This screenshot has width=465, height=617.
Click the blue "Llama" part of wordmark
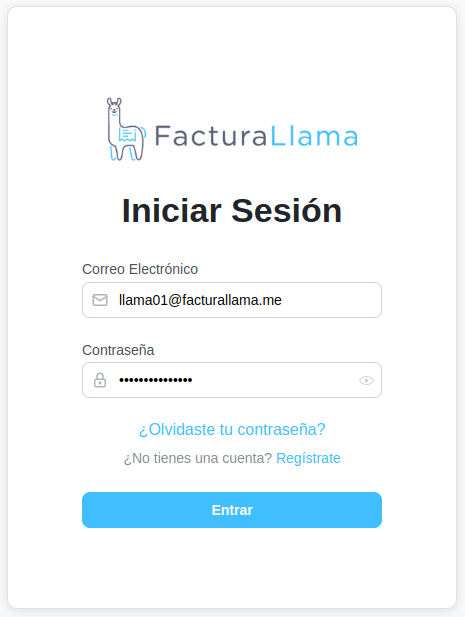314,136
